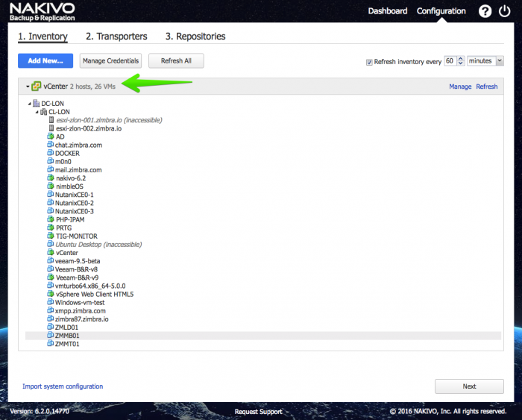Click the nakivo-6.2 VM icon

tap(51, 178)
